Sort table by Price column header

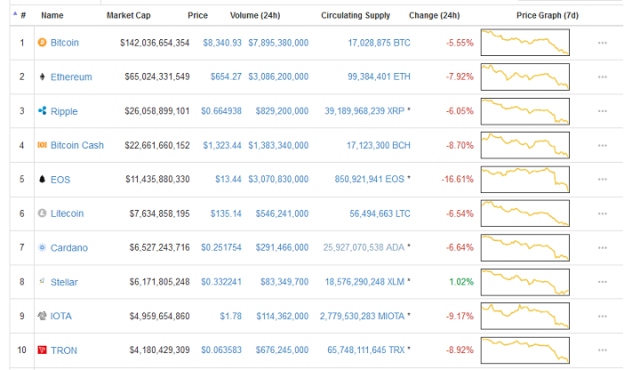198,16
